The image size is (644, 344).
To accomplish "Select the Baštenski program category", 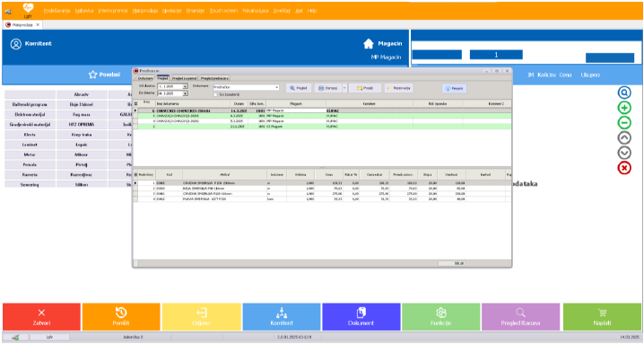I will (30, 104).
